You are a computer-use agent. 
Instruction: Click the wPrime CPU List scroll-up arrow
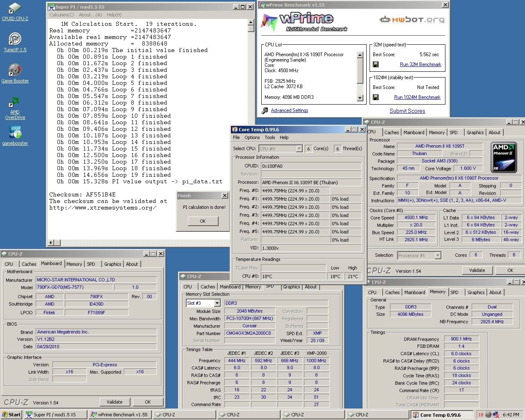pyautogui.click(x=360, y=55)
